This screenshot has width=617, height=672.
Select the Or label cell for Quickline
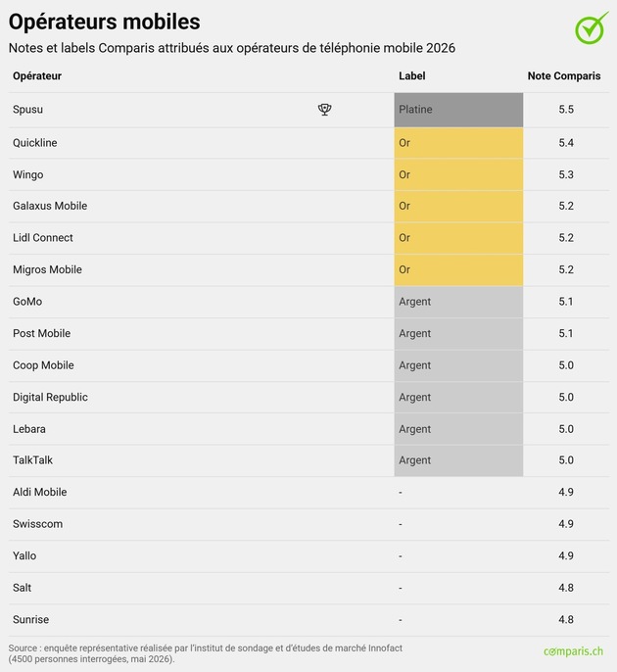458,143
